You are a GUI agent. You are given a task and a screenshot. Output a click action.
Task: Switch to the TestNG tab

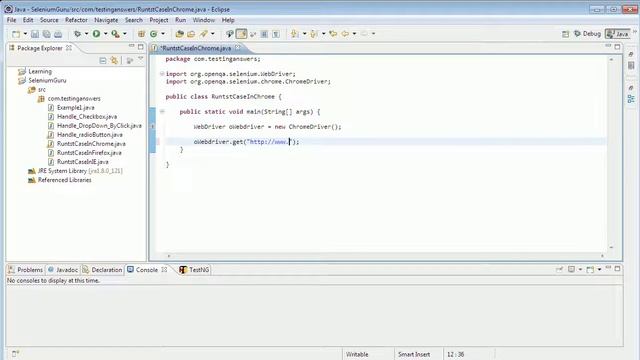[x=194, y=270]
